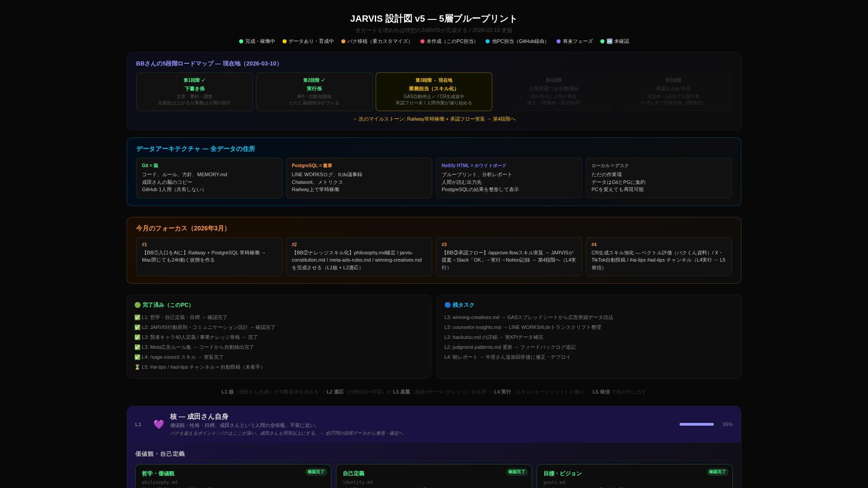The width and height of the screenshot is (868, 488).
Task: Click the identity.md filename text
Action: (x=358, y=483)
